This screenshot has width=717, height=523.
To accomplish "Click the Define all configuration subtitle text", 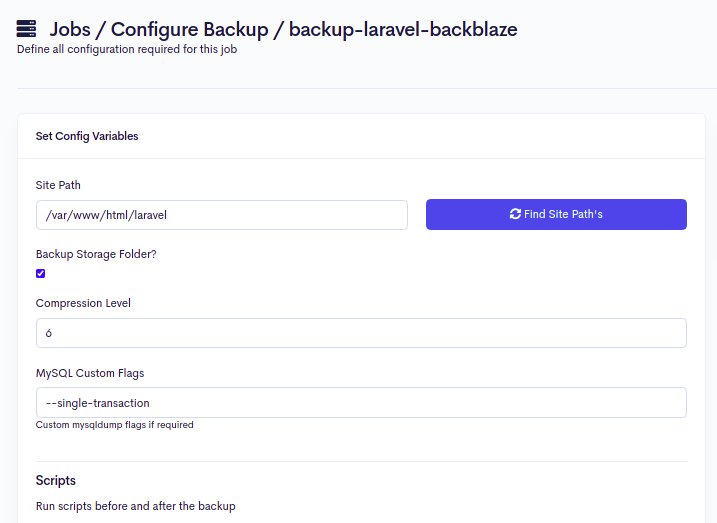I will coord(126,49).
